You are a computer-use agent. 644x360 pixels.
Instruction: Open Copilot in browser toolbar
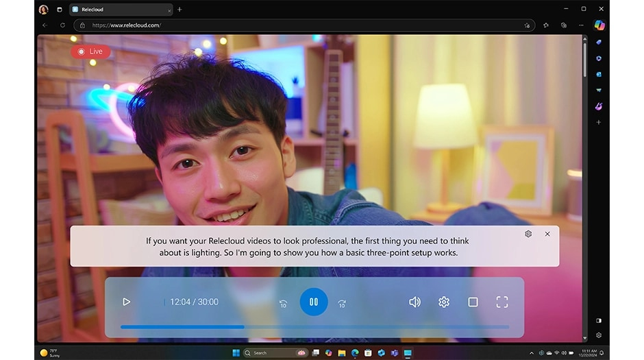[599, 25]
